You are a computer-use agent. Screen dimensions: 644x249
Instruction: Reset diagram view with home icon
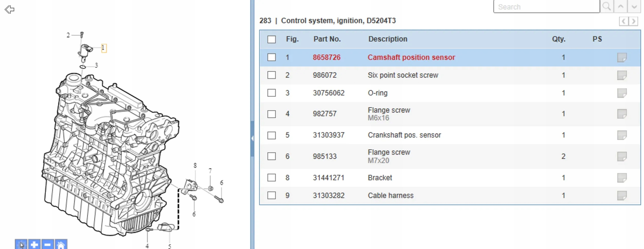click(x=61, y=244)
